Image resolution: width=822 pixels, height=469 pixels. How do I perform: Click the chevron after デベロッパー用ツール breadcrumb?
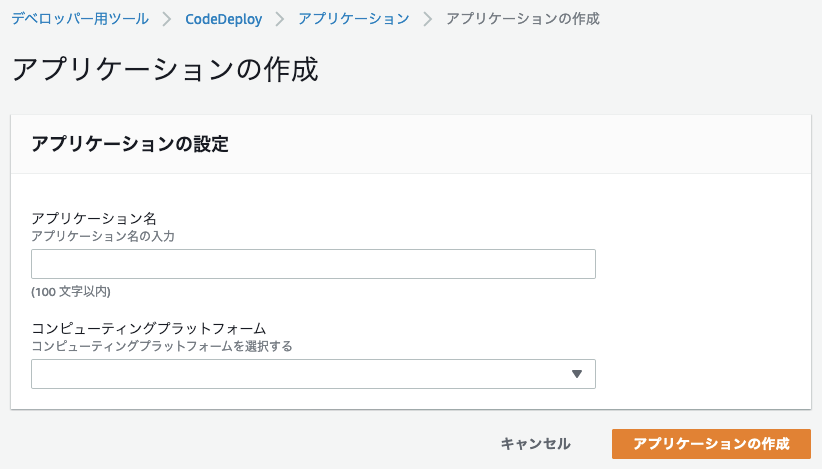pos(167,19)
